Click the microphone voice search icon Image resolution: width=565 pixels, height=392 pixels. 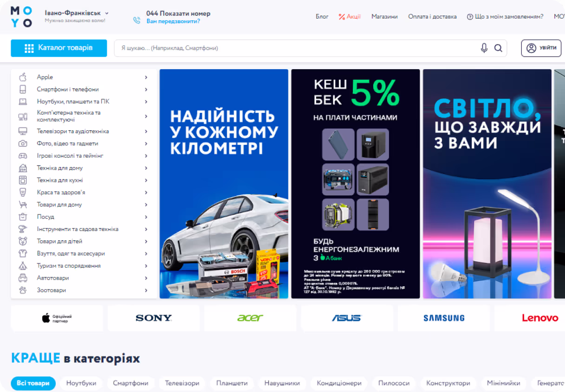tap(484, 48)
